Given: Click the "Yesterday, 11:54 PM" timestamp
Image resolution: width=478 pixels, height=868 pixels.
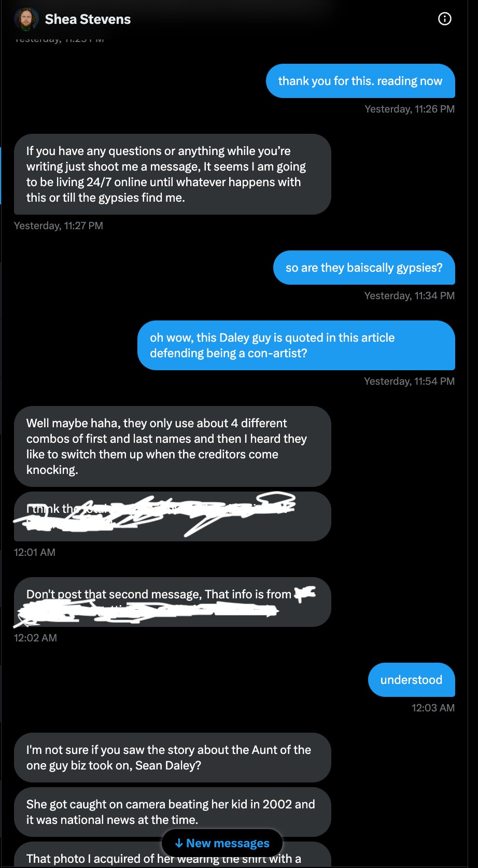Looking at the screenshot, I should pos(409,381).
